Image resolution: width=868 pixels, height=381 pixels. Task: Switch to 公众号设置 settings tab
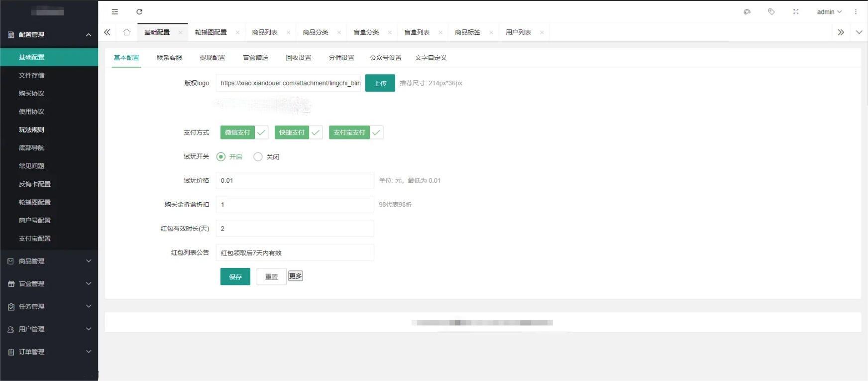(386, 58)
